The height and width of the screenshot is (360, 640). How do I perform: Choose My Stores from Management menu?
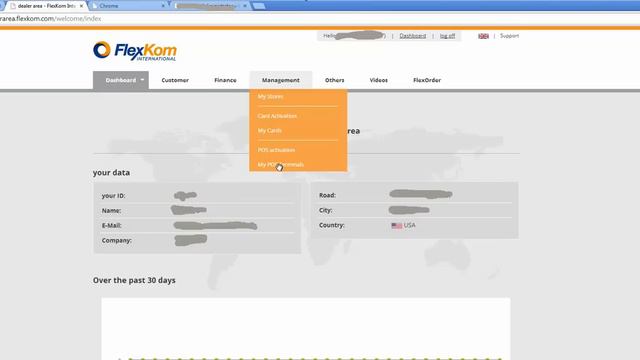[270, 97]
